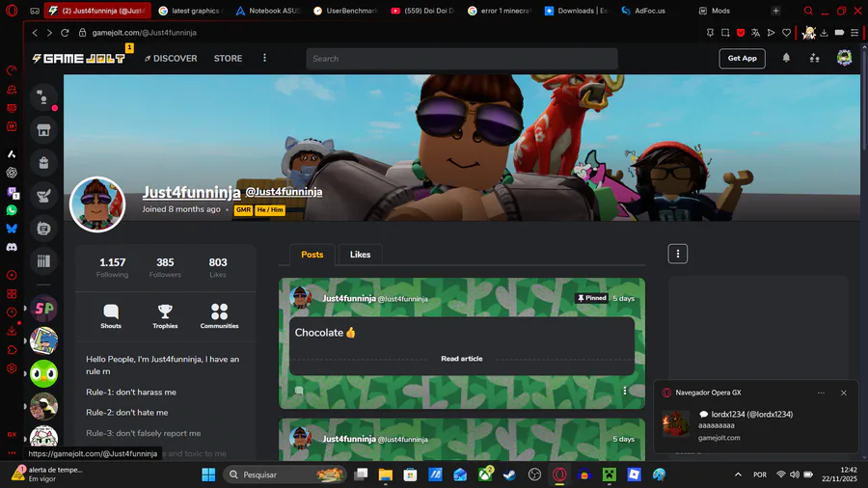This screenshot has width=868, height=488.
Task: Open the @Just4funninja handle link
Action: coord(284,191)
